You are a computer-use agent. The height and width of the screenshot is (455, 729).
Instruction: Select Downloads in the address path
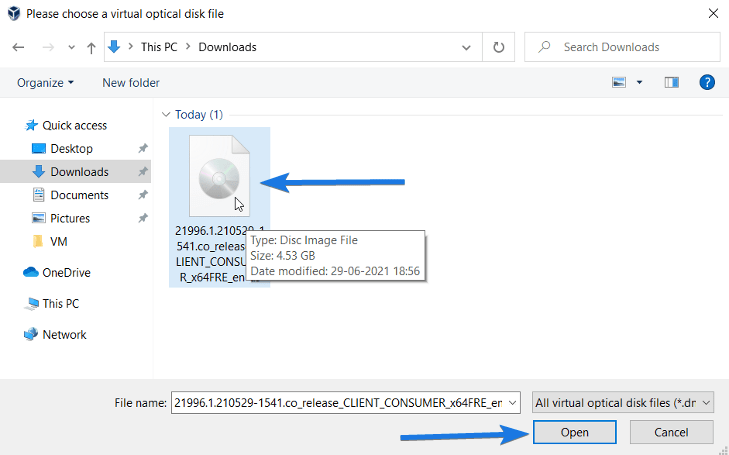[x=227, y=47]
